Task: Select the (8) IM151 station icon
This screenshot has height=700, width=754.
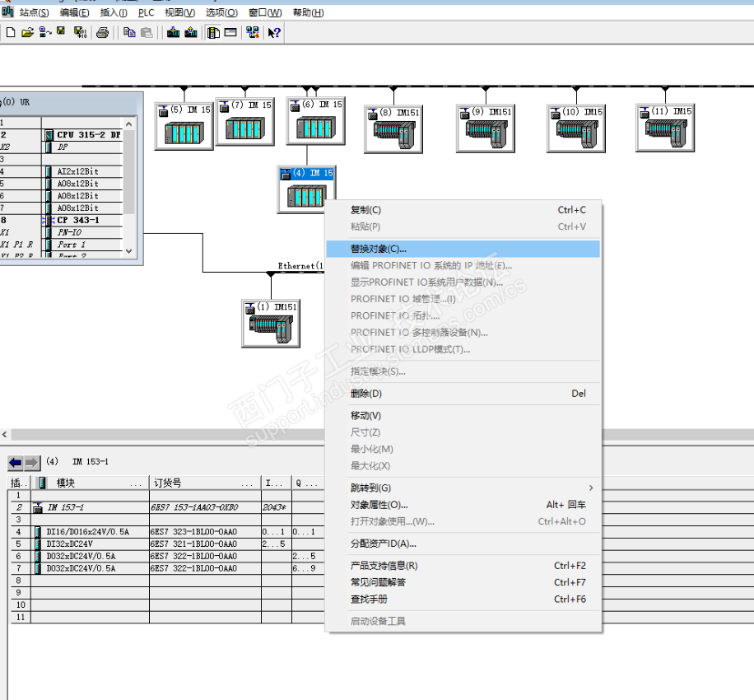Action: pos(393,128)
